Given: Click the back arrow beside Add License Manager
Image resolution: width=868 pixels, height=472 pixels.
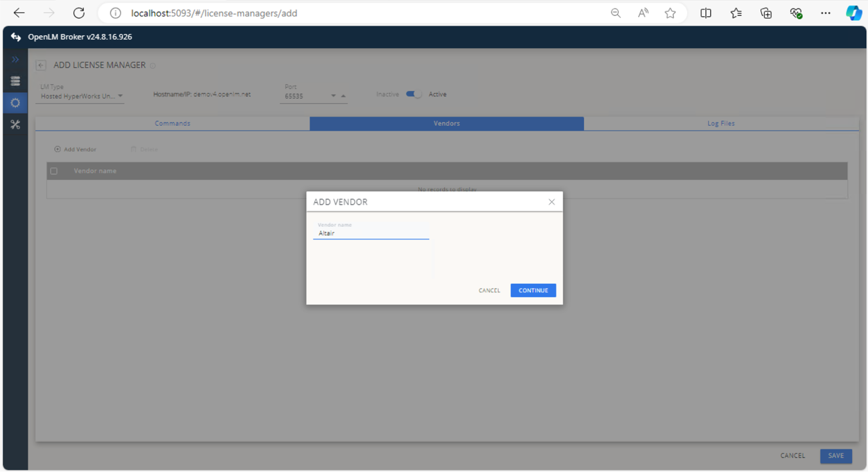Looking at the screenshot, I should [x=41, y=65].
